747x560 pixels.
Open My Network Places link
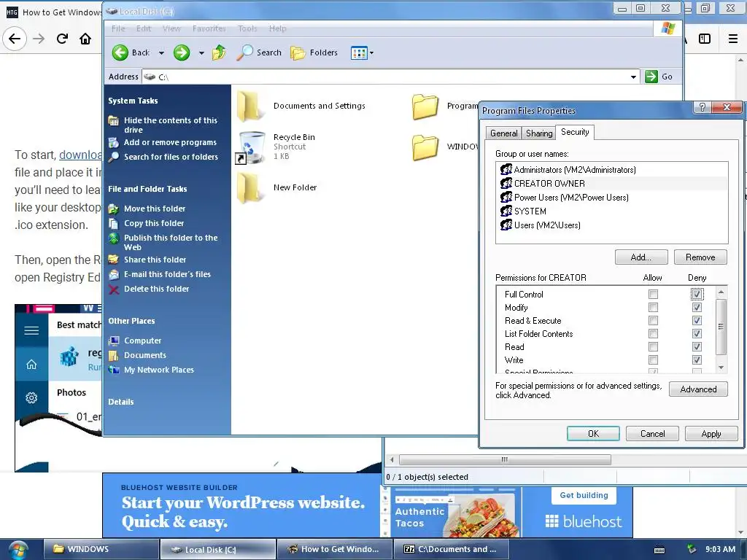click(x=158, y=370)
